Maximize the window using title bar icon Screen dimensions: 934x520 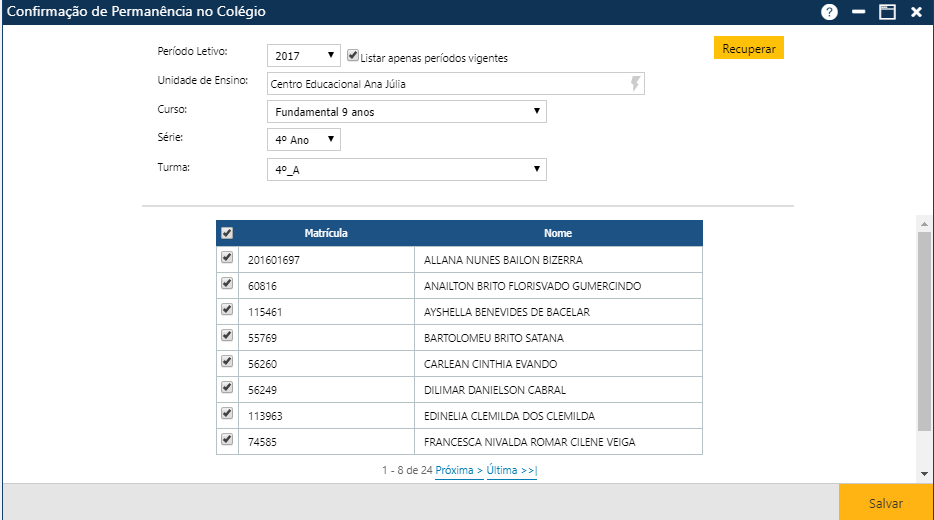886,12
